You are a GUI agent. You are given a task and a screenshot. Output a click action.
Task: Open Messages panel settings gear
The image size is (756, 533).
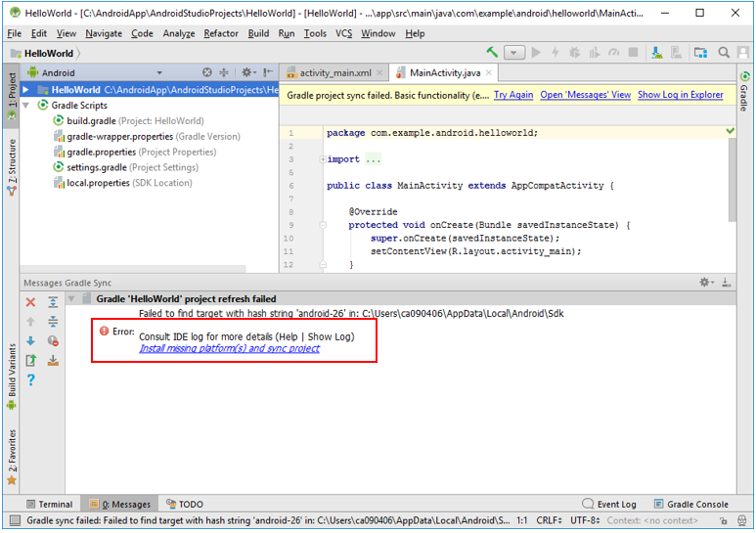pyautogui.click(x=707, y=283)
